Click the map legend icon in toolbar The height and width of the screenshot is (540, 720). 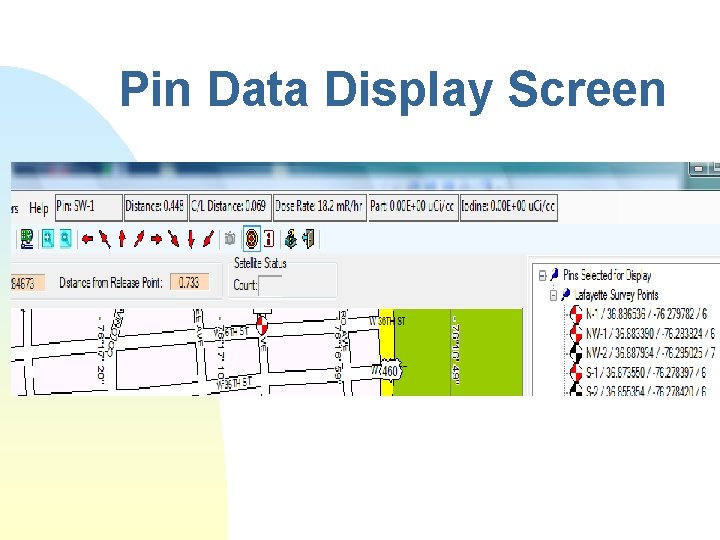pos(27,239)
